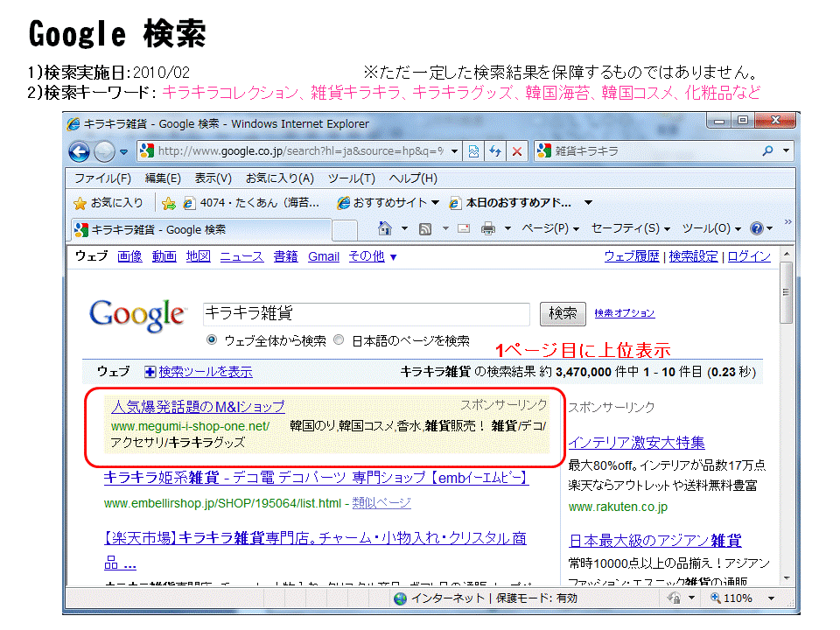This screenshot has width=840, height=630.
Task: Click the Gmail link
Action: (324, 256)
